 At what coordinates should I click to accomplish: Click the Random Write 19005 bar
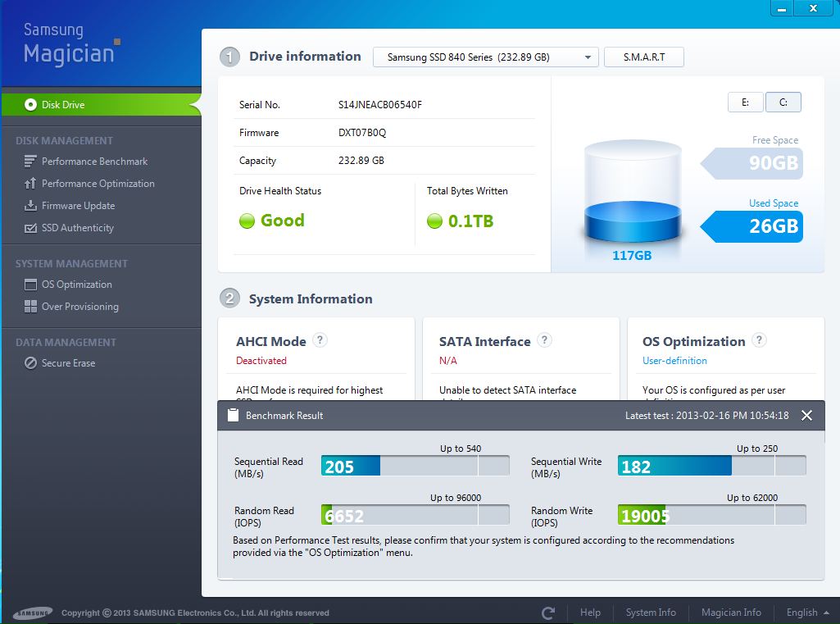click(711, 515)
